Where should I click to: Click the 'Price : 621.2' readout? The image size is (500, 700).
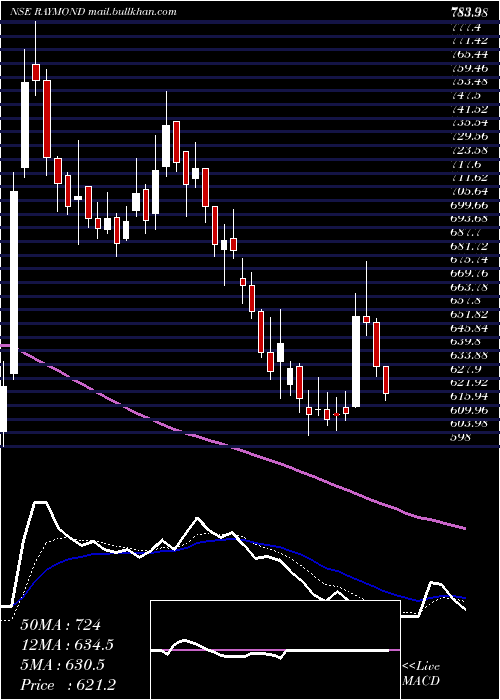[68, 684]
